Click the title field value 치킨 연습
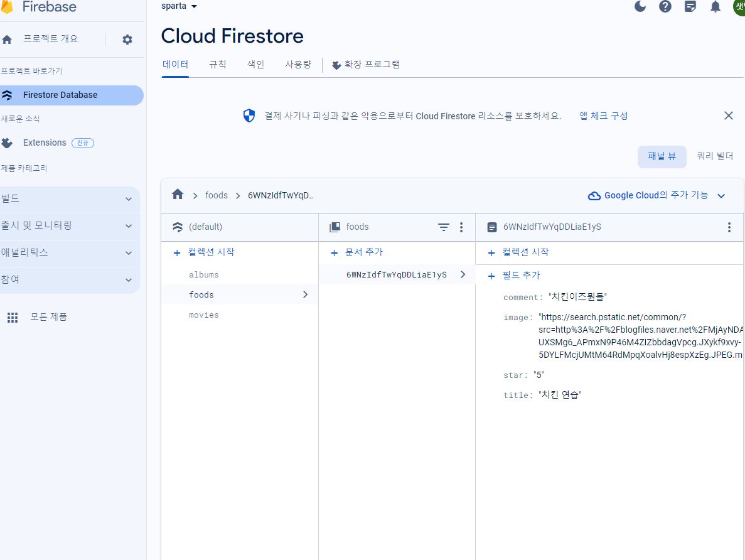The image size is (745, 560). [560, 395]
